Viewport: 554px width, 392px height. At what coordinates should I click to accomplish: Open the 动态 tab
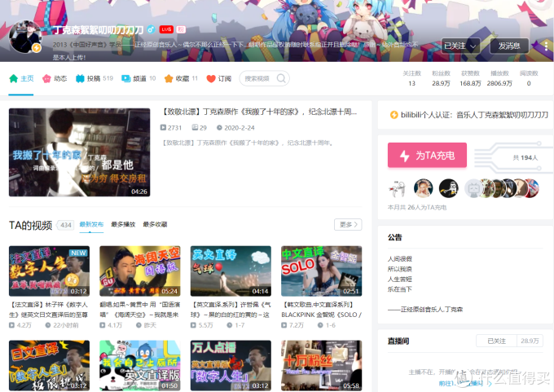click(x=55, y=78)
